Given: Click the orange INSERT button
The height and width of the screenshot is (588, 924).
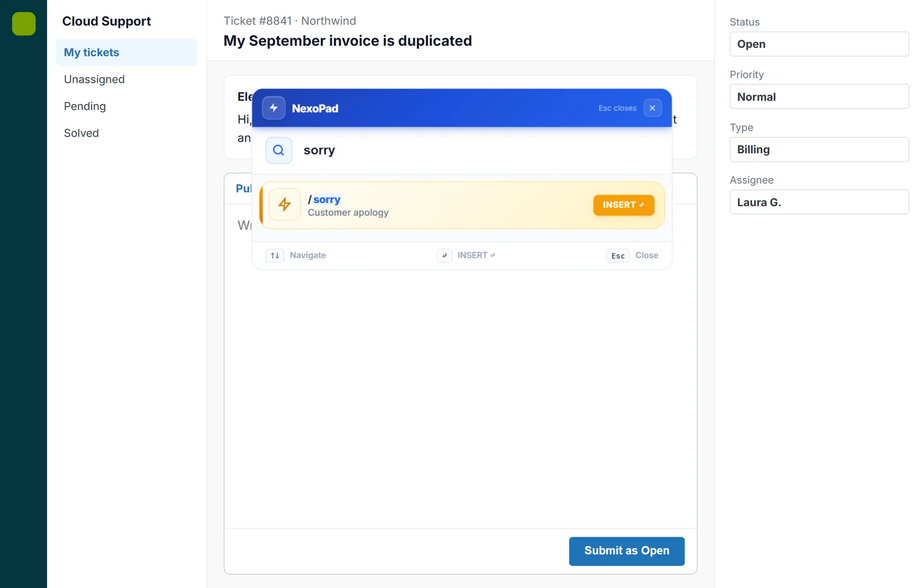Looking at the screenshot, I should pyautogui.click(x=624, y=205).
